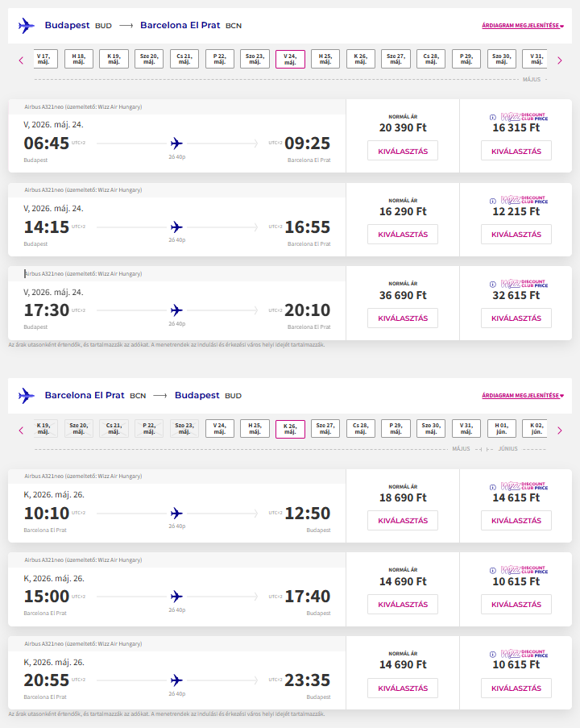Select H 01 jún. return date tab
Image resolution: width=580 pixels, height=728 pixels.
[x=501, y=429]
